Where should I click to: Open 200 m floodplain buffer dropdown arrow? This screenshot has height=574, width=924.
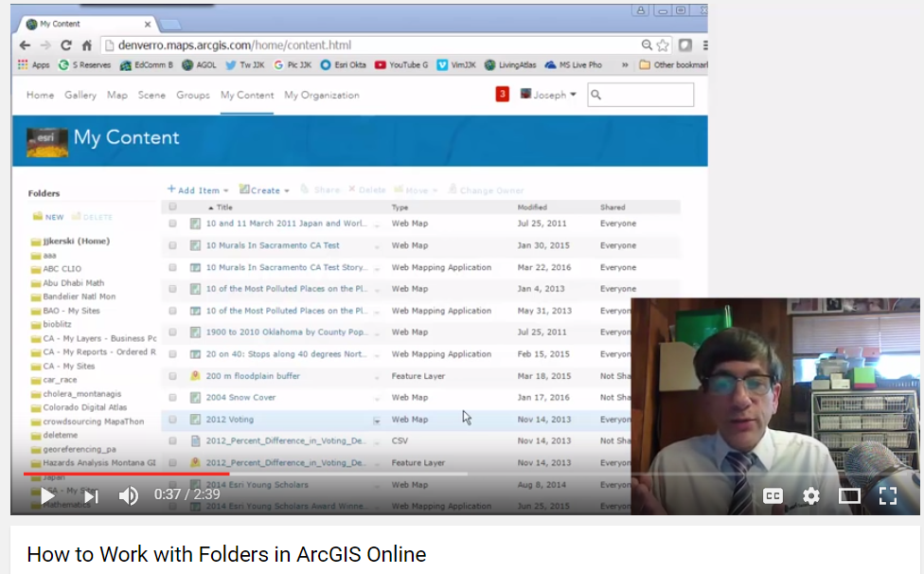pyautogui.click(x=377, y=377)
